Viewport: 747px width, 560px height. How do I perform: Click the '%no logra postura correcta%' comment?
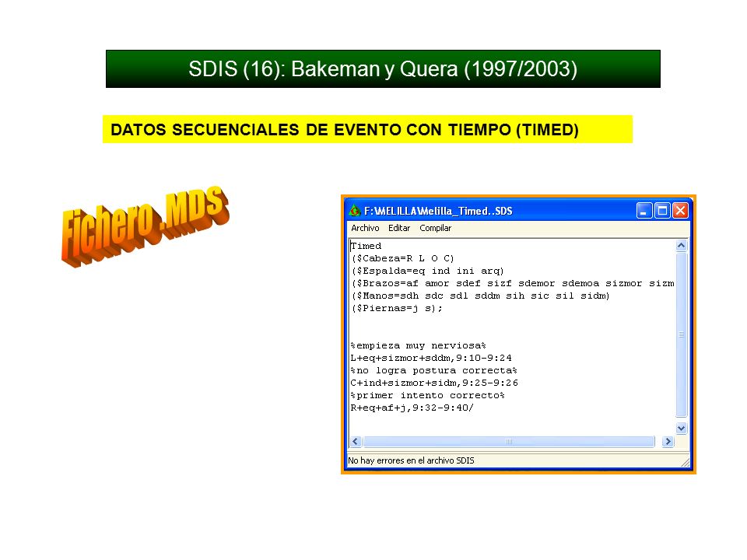click(x=434, y=370)
